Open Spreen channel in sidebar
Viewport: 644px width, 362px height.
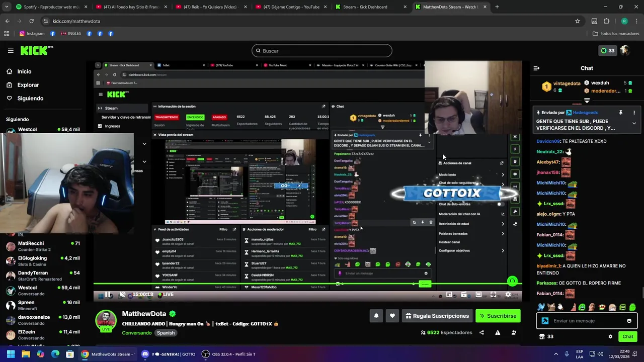(43, 305)
